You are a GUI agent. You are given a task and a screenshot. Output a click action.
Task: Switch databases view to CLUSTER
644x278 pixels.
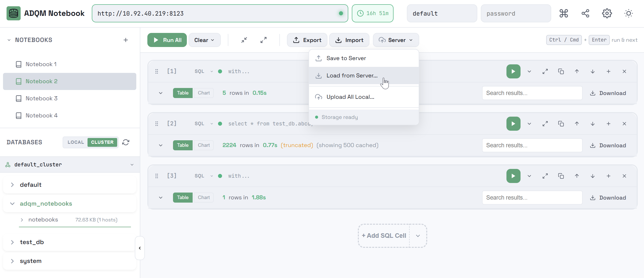coord(102,142)
